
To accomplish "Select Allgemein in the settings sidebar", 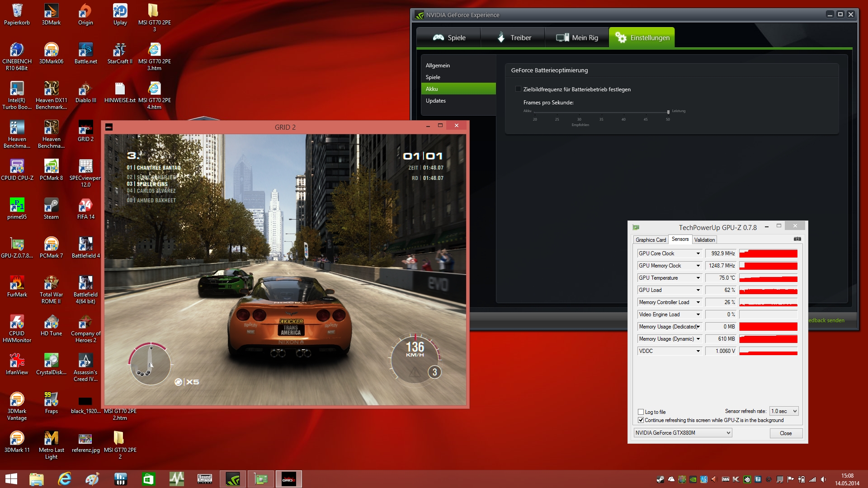I will [x=458, y=66].
